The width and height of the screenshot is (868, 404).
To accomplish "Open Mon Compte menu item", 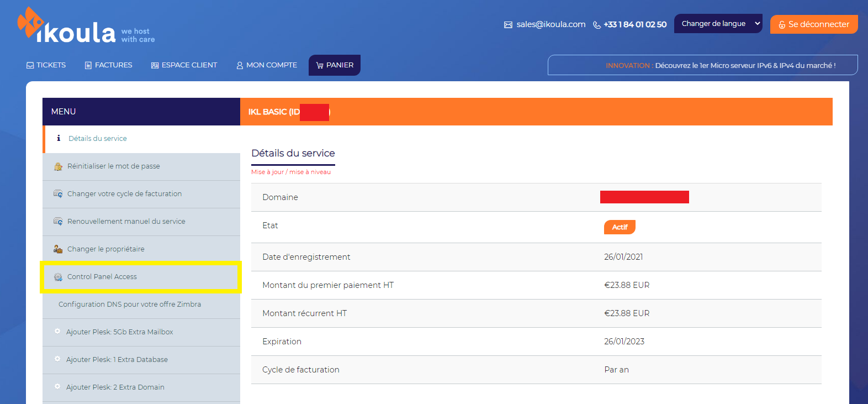I will click(x=267, y=65).
